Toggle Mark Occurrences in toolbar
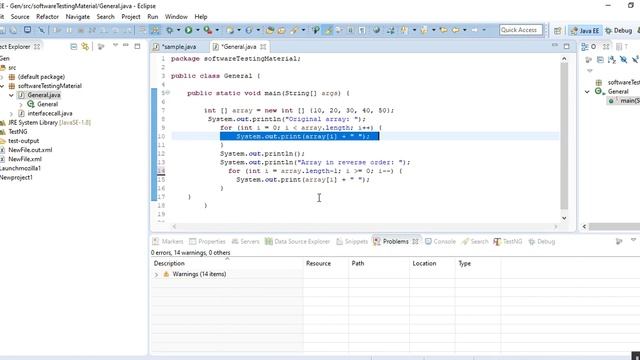 tap(328, 30)
